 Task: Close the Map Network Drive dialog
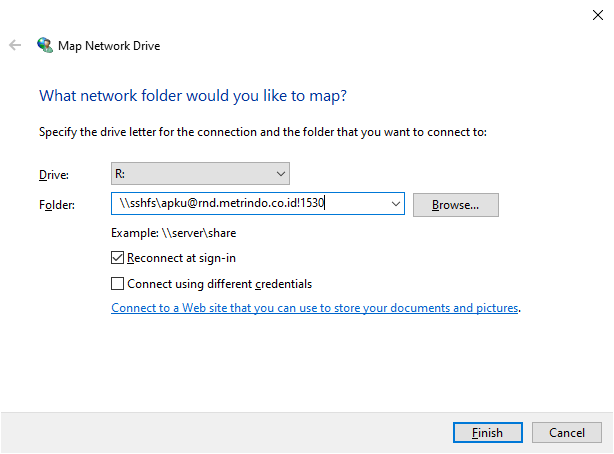598,15
